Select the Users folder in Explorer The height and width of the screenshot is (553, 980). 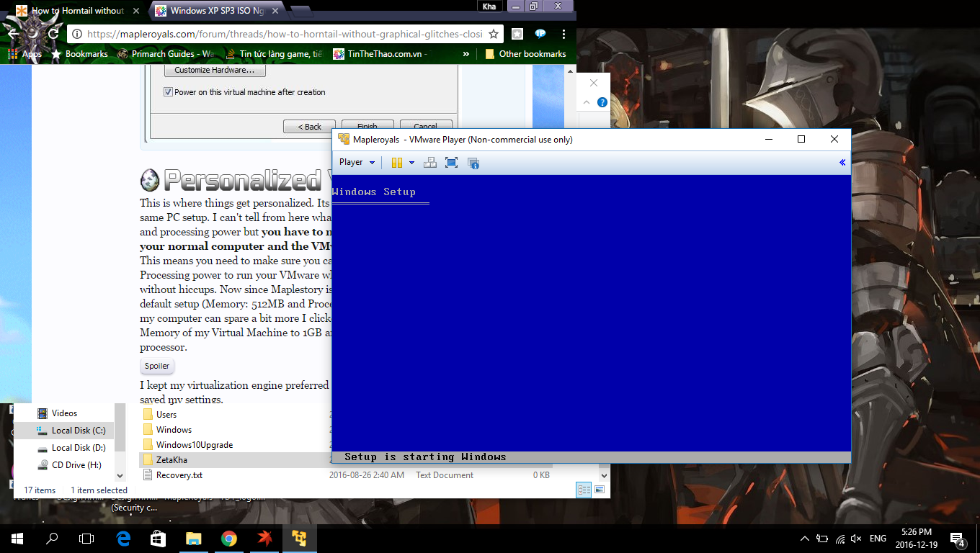coord(166,415)
